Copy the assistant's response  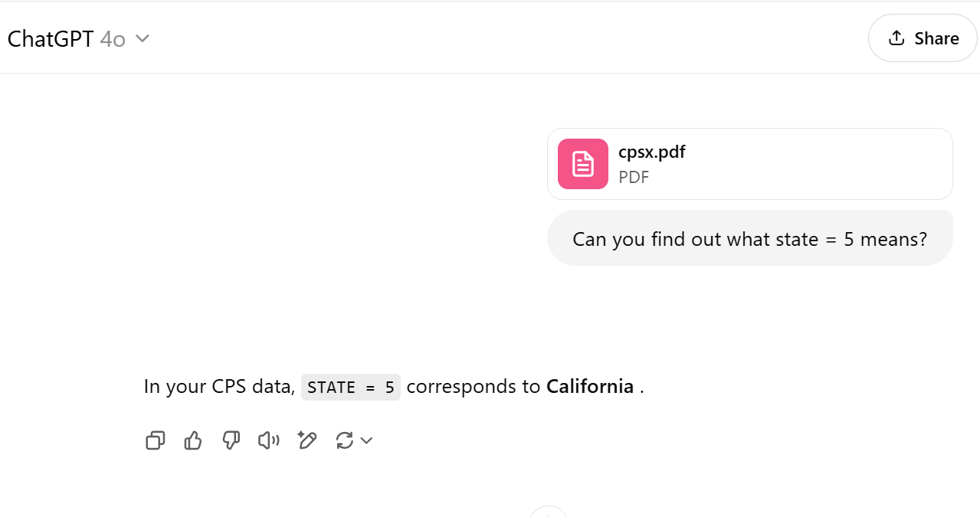click(156, 440)
